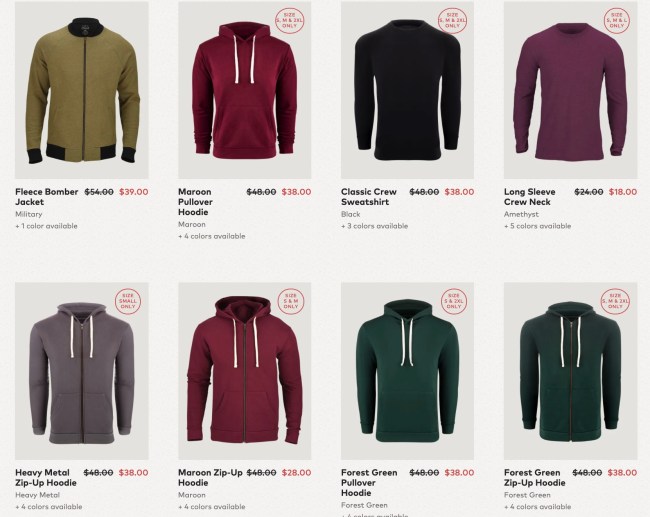Viewport: 650px width, 517px height.
Task: Open the Forest Green Zip-Up Hoodie image
Action: (570, 371)
